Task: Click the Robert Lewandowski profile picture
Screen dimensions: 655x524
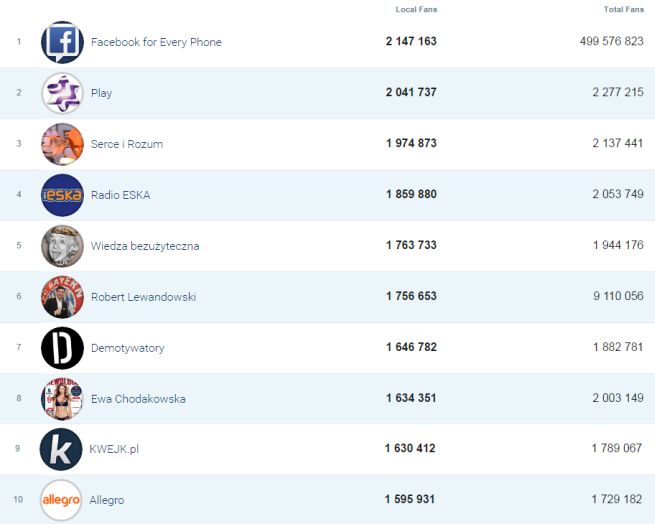Action: point(62,297)
